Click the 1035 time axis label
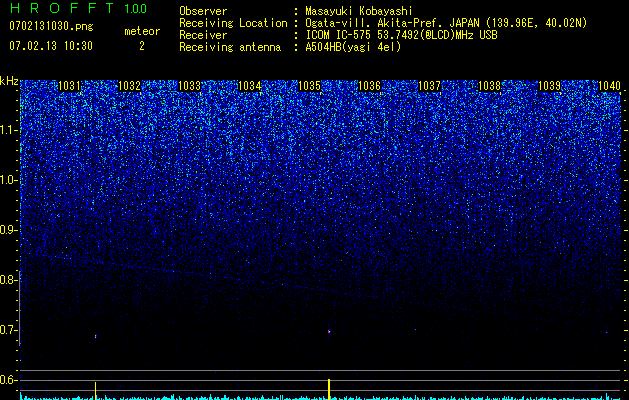The width and height of the screenshot is (629, 400). (309, 86)
